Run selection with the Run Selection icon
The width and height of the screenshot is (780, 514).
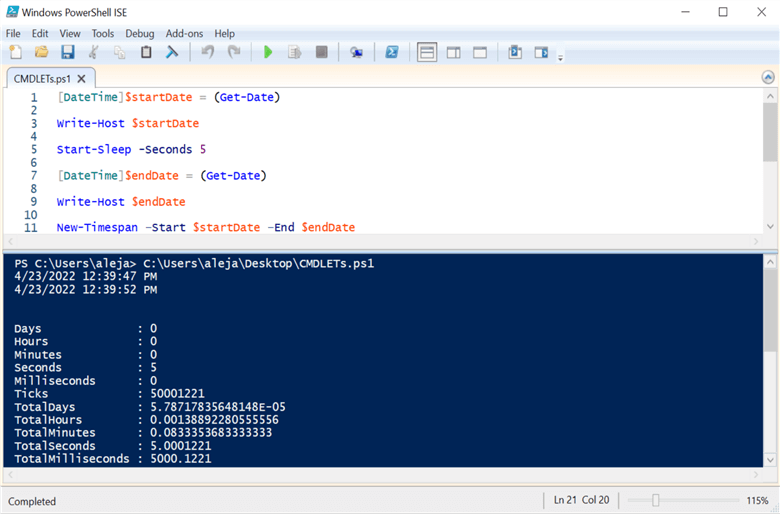294,52
